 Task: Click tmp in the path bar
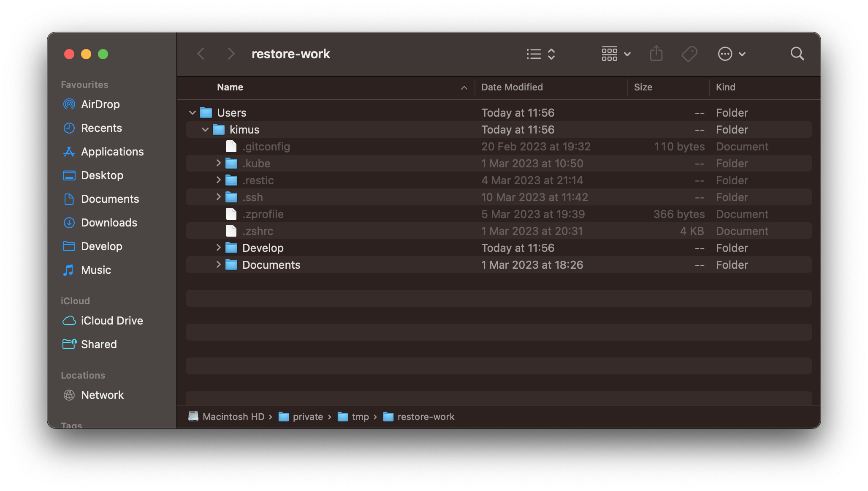pyautogui.click(x=354, y=417)
